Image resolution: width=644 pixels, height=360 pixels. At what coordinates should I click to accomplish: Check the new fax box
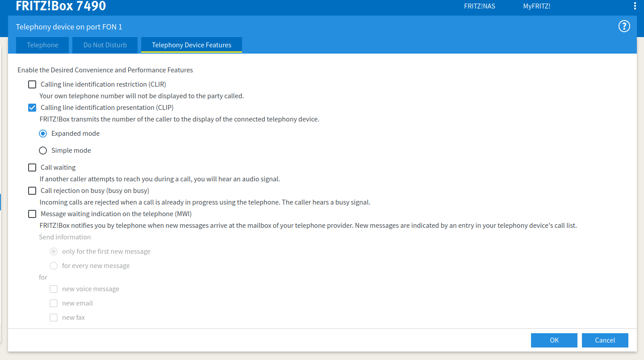coord(54,318)
